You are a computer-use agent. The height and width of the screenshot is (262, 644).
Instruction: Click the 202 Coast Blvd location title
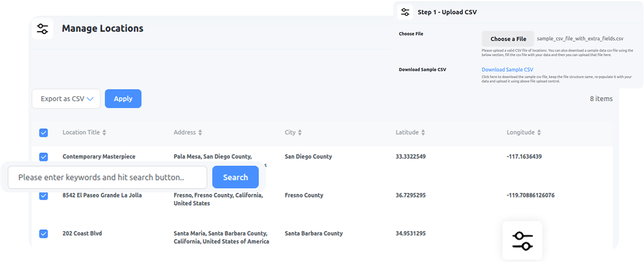pos(82,233)
